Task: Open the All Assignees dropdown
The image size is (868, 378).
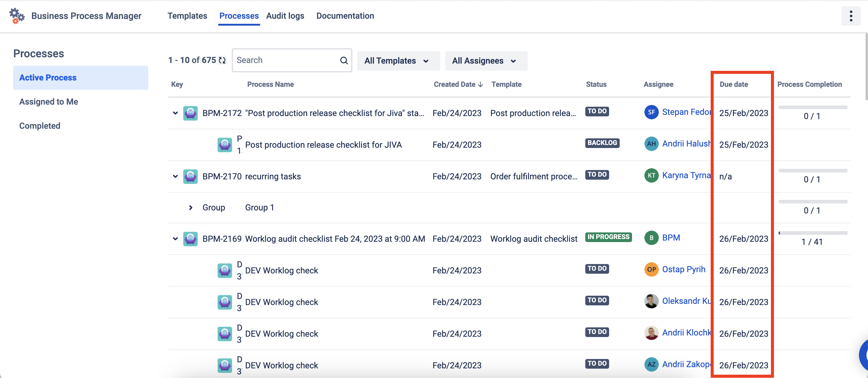Action: [x=486, y=61]
